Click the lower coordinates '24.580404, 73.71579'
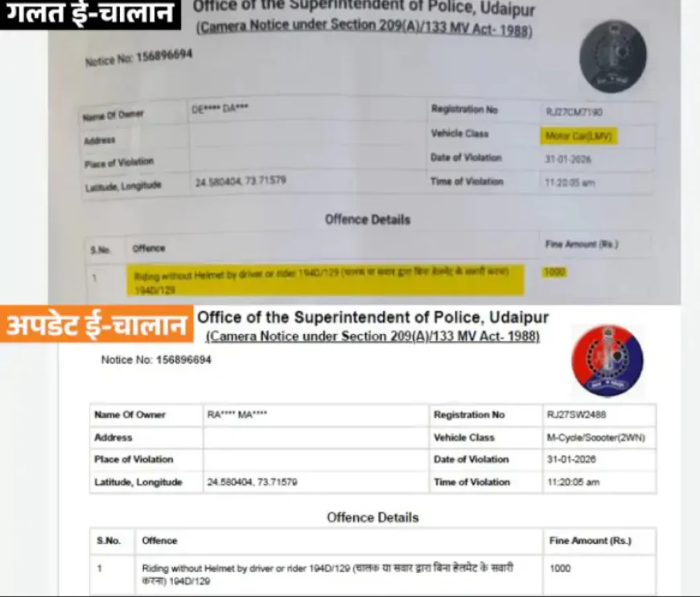The image size is (700, 597). [x=252, y=482]
